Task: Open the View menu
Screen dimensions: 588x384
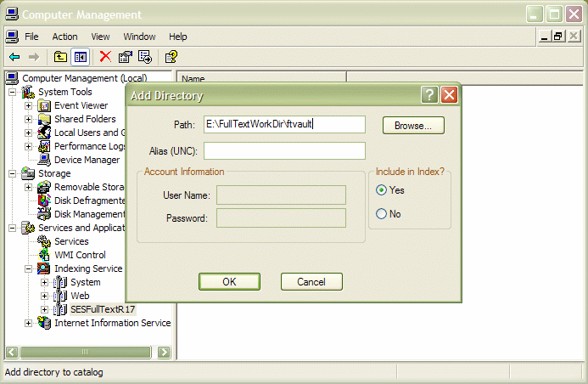Action: click(x=101, y=37)
